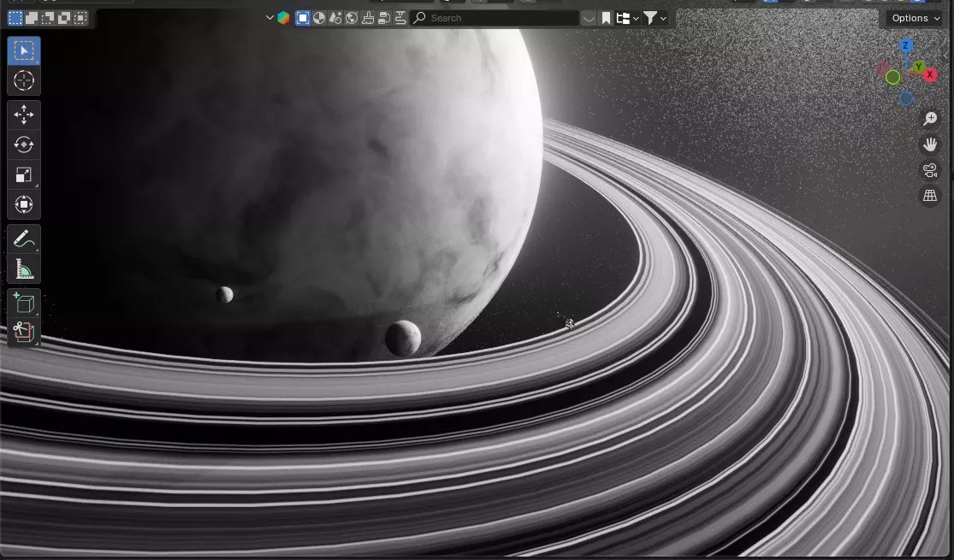Open the hierarchy tree icon dropdown
This screenshot has width=954, height=560.
point(626,18)
